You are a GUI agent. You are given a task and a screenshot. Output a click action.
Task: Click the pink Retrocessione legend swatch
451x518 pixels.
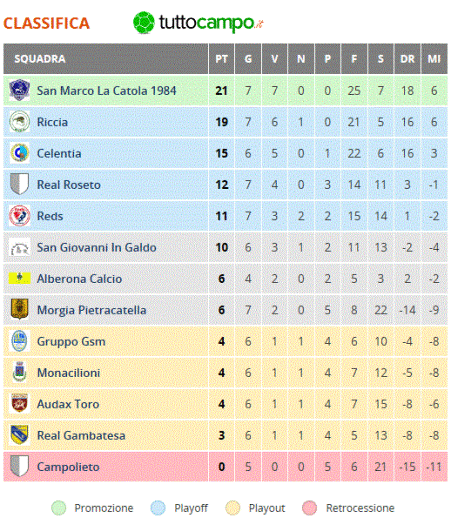point(309,508)
